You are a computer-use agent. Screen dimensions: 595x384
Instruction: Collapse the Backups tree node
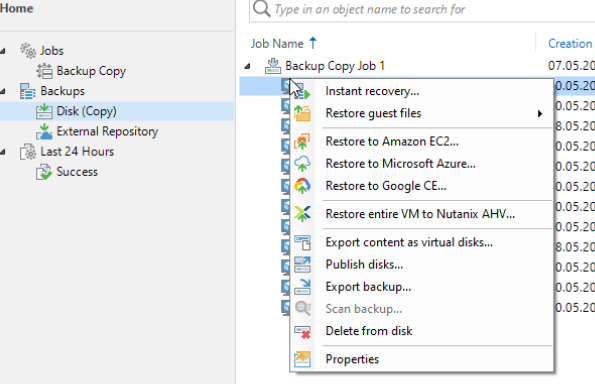click(x=3, y=91)
